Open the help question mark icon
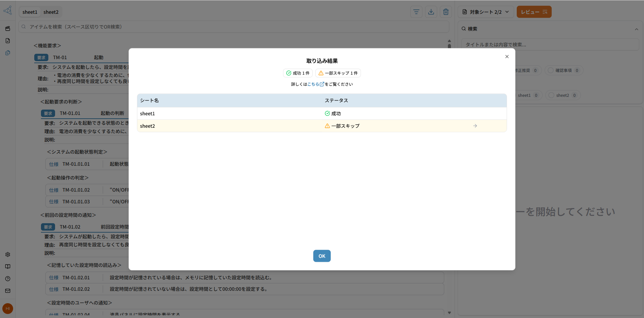Screen dimensions: 644x318 click(x=8, y=279)
